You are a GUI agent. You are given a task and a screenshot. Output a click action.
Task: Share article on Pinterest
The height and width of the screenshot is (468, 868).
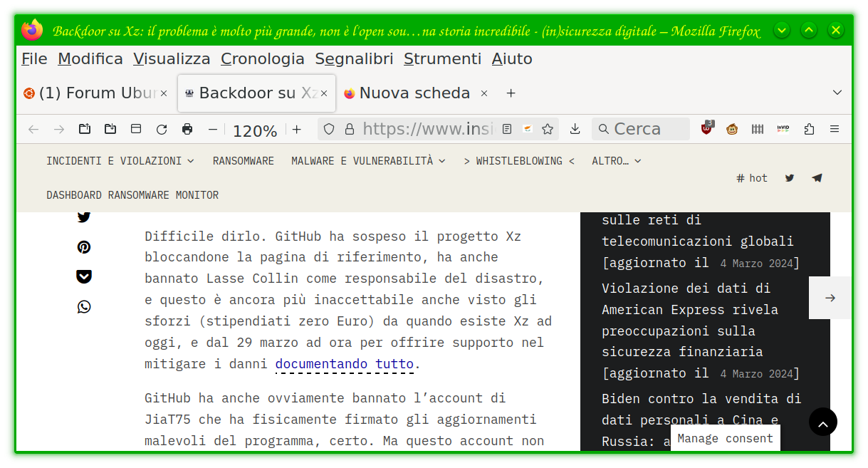tap(84, 247)
